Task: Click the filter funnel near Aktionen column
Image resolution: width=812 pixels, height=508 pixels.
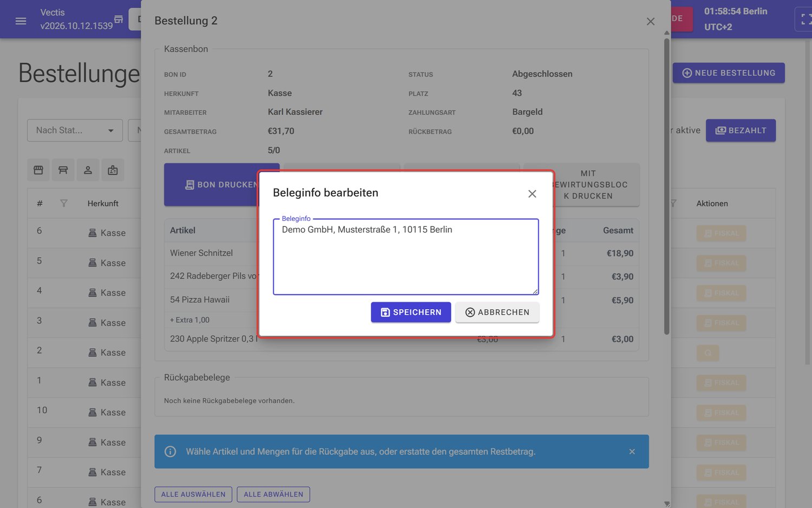Action: [x=673, y=204]
